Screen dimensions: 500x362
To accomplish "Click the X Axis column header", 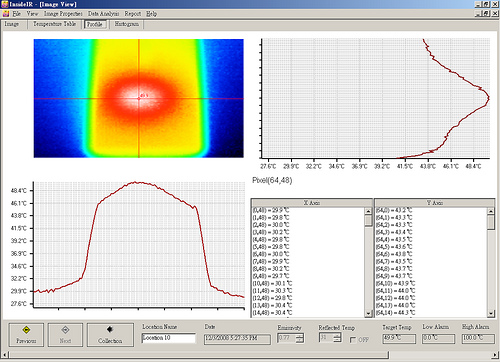I will point(312,203).
